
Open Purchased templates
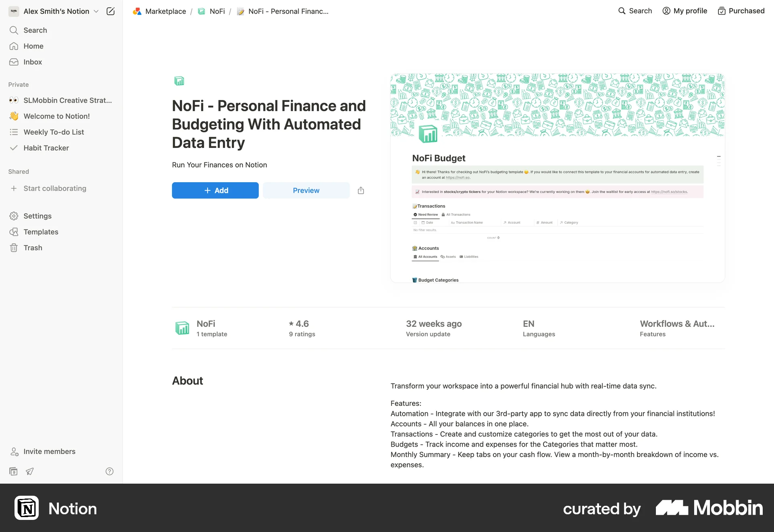click(x=741, y=11)
